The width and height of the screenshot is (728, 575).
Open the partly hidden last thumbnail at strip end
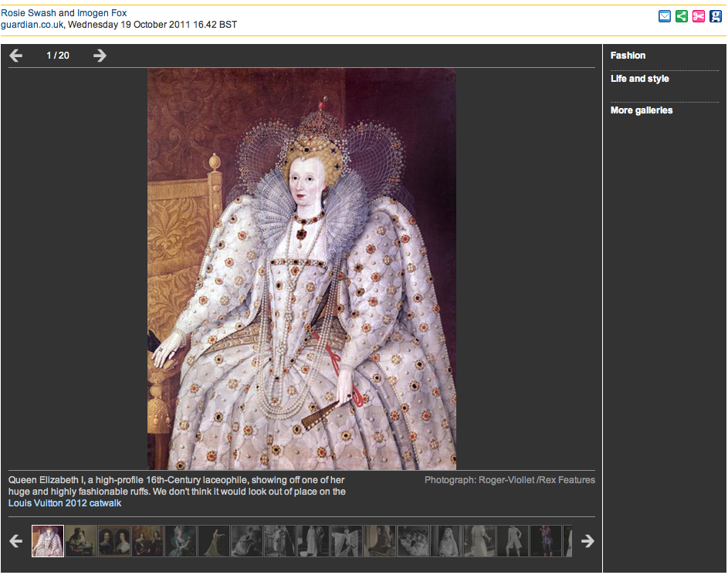pyautogui.click(x=568, y=541)
